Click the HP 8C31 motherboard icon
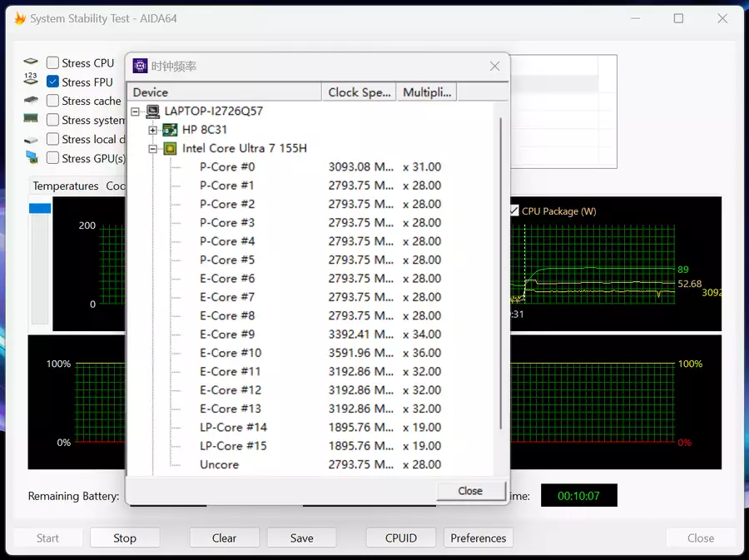This screenshot has height=560, width=749. tap(170, 130)
